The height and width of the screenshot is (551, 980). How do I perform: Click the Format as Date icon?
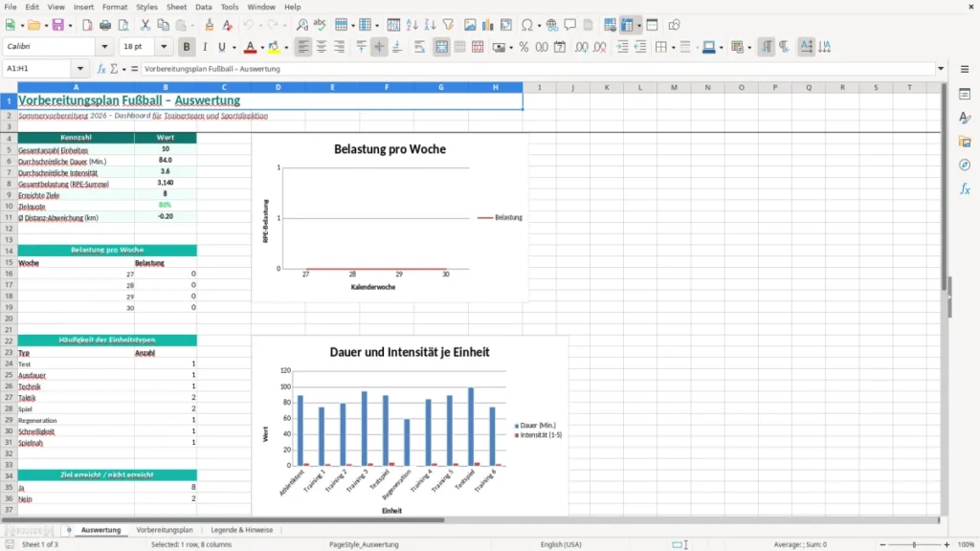pos(560,47)
